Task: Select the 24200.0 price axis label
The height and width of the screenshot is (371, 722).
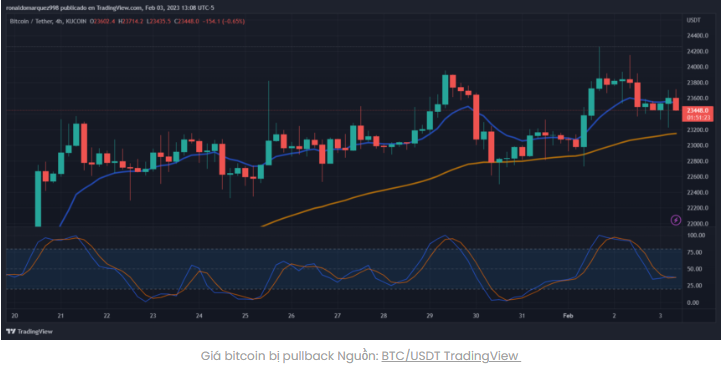Action: point(698,51)
